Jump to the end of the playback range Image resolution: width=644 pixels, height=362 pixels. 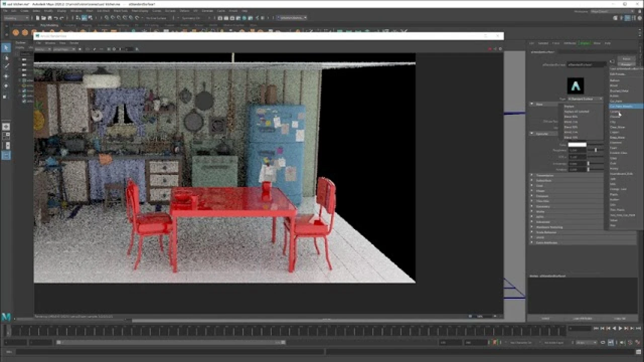(638, 329)
